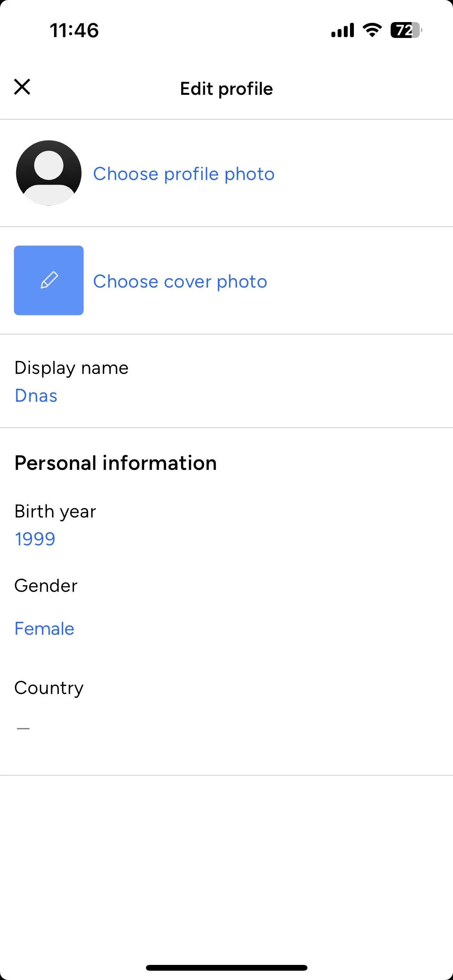Tap the Personal information heading
The width and height of the screenshot is (453, 980).
[x=115, y=463]
